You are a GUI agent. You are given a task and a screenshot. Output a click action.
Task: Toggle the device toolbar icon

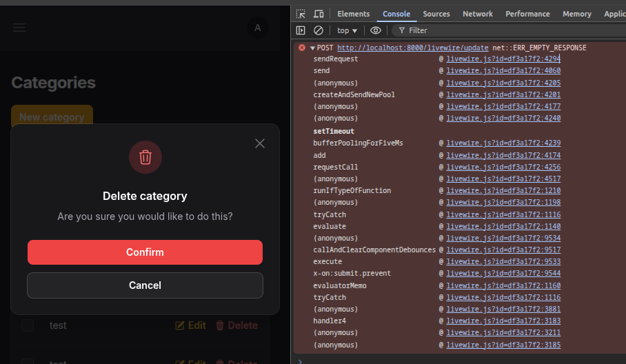click(319, 14)
